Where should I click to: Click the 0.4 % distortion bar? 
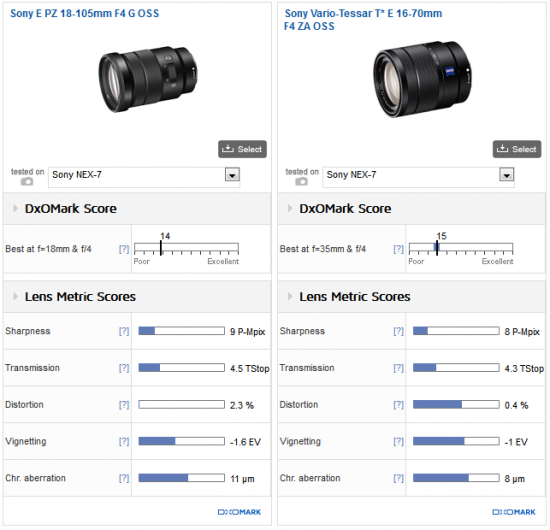point(456,404)
